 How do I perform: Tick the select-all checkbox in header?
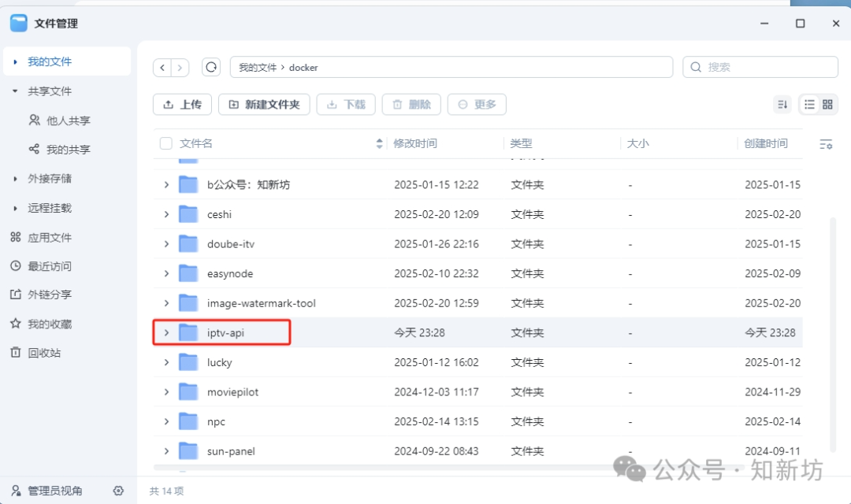pos(165,143)
